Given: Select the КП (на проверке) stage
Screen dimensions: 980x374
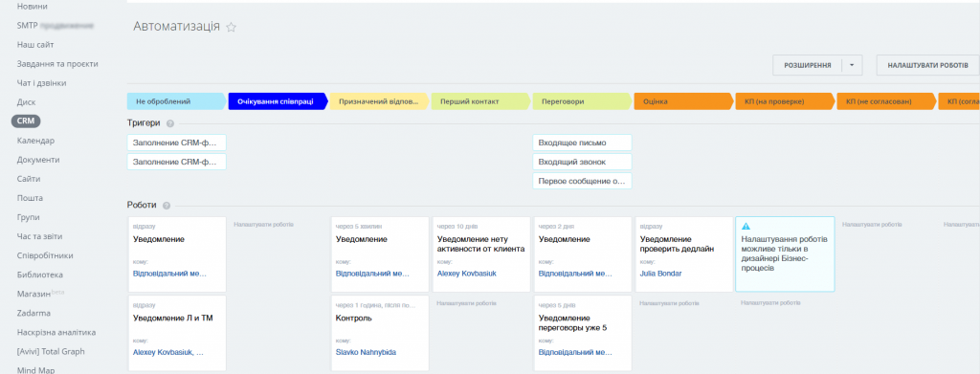Looking at the screenshot, I should coord(784,101).
